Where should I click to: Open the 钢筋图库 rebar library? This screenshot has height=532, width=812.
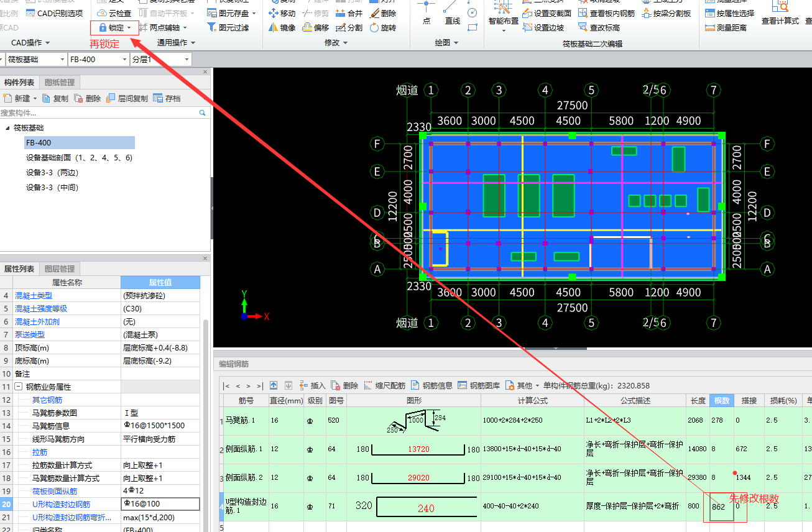point(479,385)
